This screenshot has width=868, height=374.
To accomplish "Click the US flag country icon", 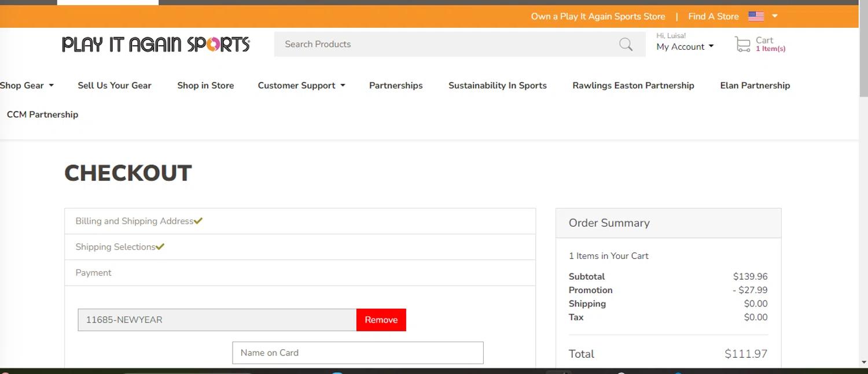I will click(x=756, y=16).
